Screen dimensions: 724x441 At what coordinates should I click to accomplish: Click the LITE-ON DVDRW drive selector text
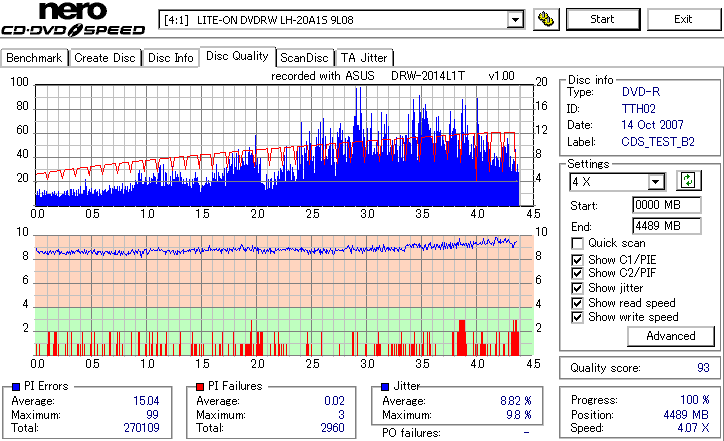coord(275,20)
